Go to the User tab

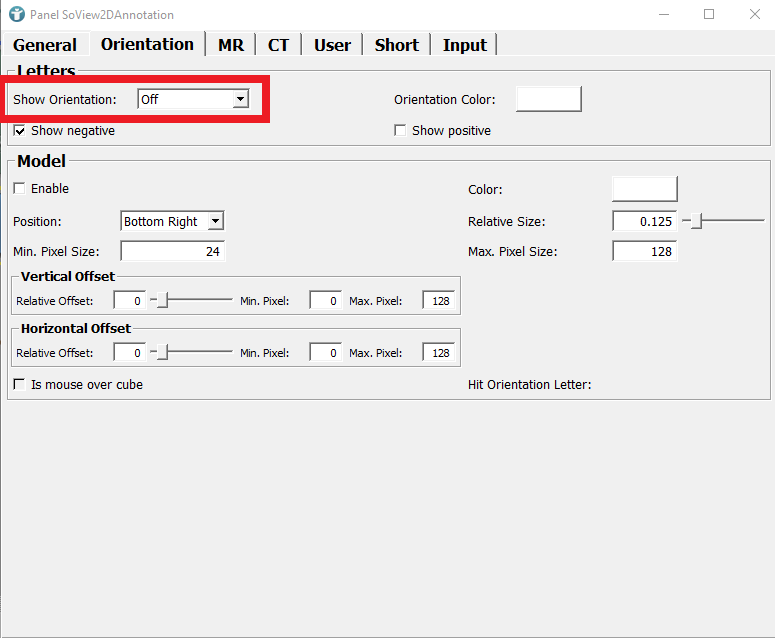coord(332,45)
